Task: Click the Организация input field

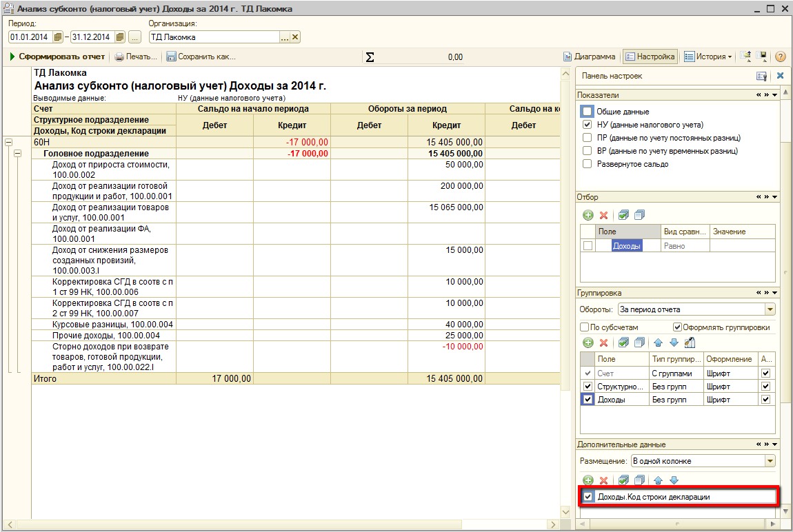Action: click(x=214, y=37)
